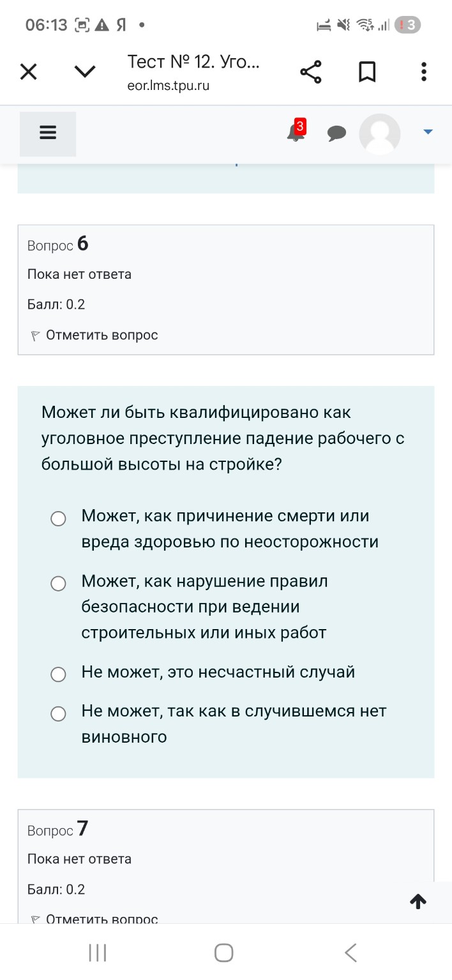Click the share icon in the browser bar
The width and height of the screenshot is (452, 980).
(310, 71)
